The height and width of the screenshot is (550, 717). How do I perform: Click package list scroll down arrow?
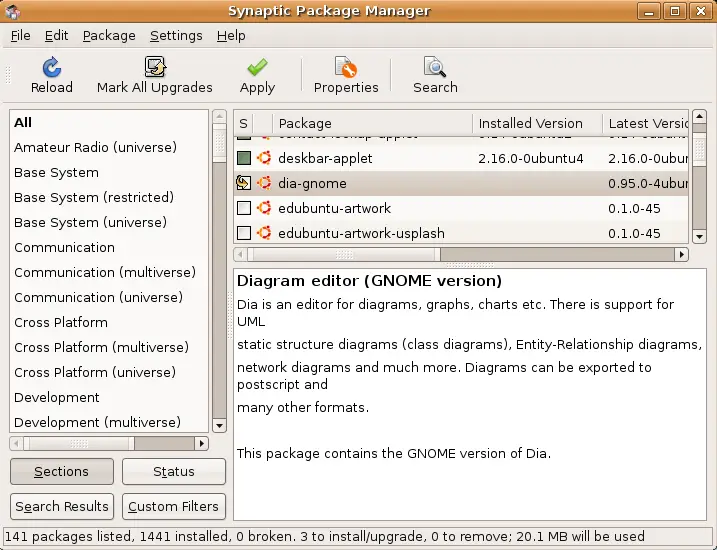(x=699, y=236)
